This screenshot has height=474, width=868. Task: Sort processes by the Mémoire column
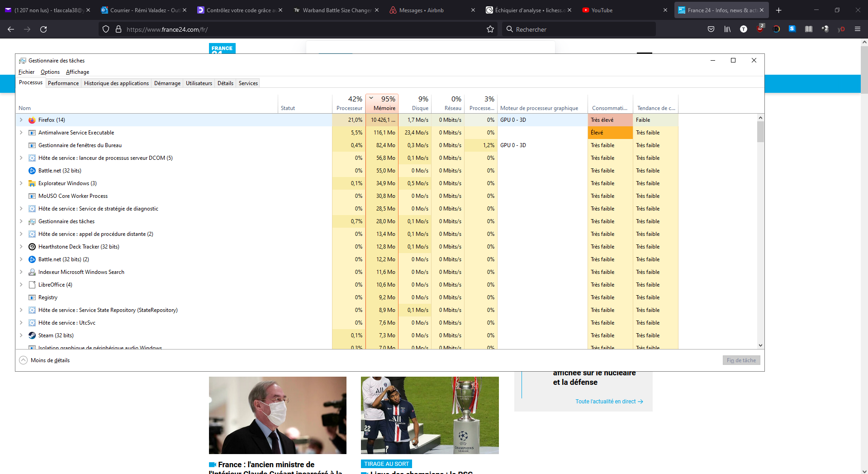382,104
